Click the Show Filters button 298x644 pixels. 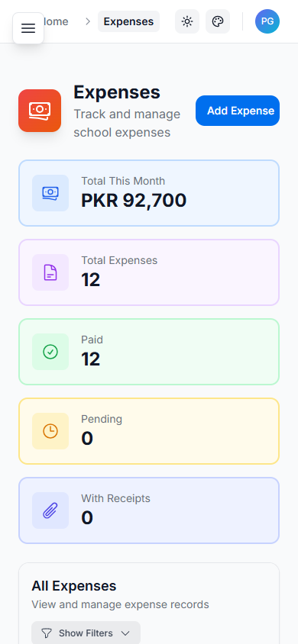pyautogui.click(x=86, y=633)
